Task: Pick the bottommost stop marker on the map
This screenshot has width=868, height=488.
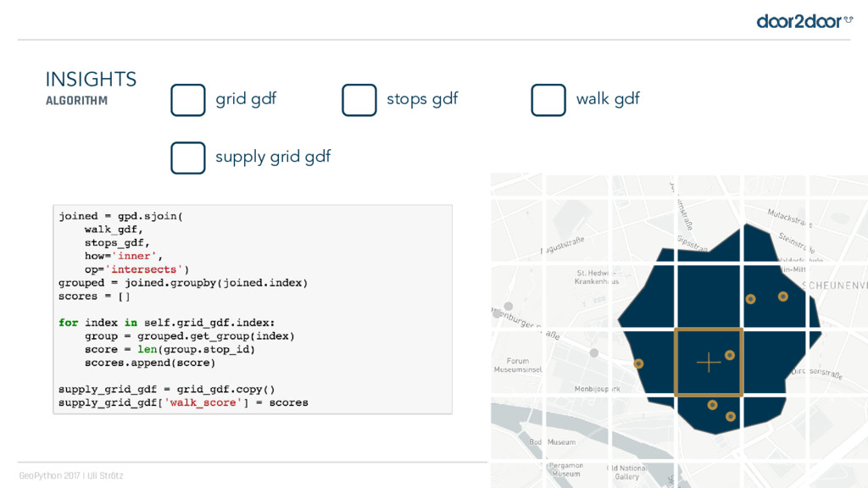Action: pyautogui.click(x=731, y=416)
